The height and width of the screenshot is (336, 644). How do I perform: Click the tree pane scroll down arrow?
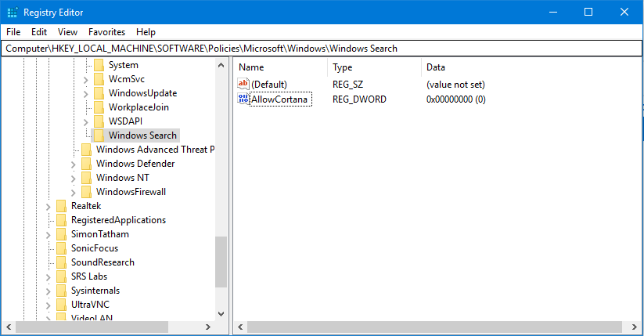point(221,314)
